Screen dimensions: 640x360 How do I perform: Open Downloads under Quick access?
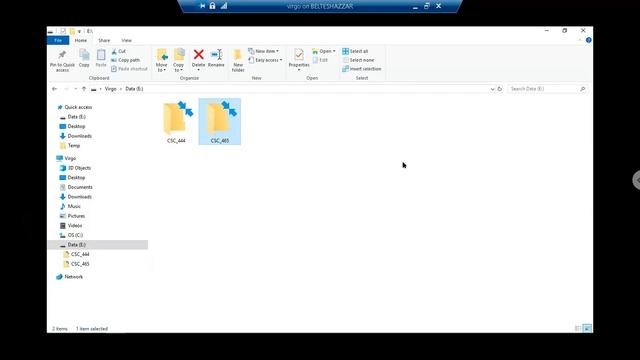pyautogui.click(x=79, y=136)
